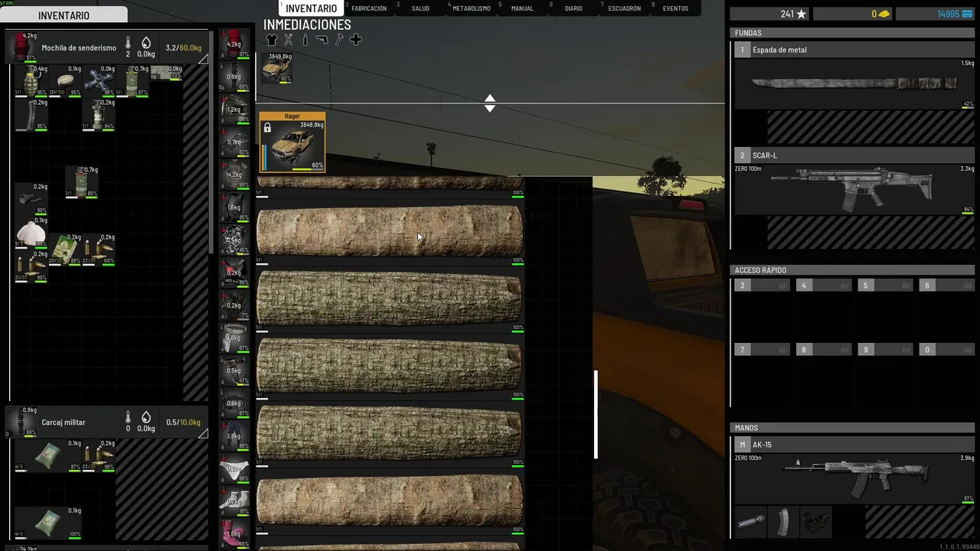Screen dimensions: 980x551
Task: Select equipped white underwear slot
Action: [234, 470]
